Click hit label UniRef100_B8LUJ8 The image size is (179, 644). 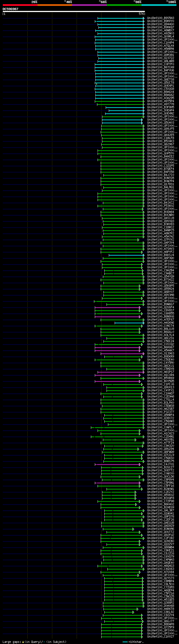click(x=161, y=329)
